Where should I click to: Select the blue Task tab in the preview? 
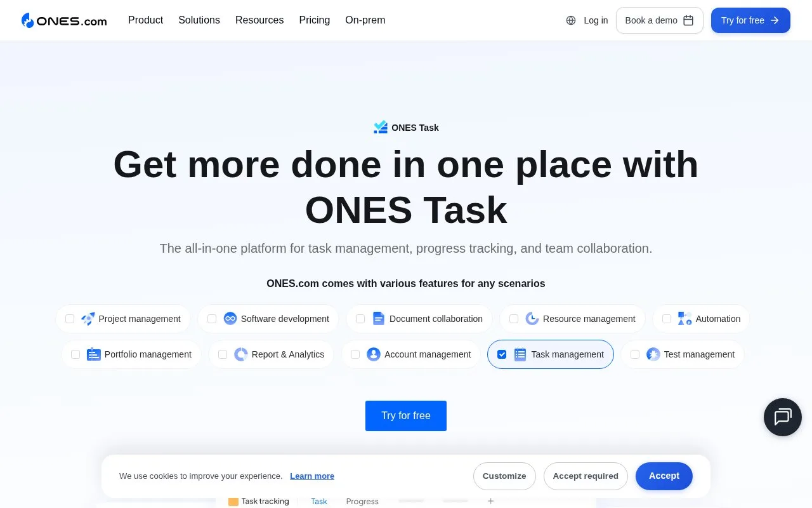(319, 502)
